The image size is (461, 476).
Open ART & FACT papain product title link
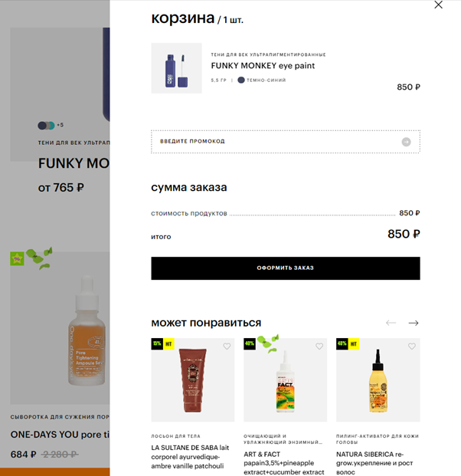click(x=284, y=463)
